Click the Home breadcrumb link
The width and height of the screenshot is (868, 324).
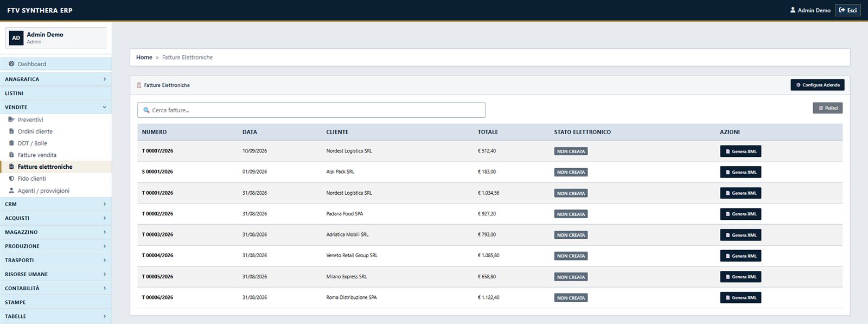[144, 58]
